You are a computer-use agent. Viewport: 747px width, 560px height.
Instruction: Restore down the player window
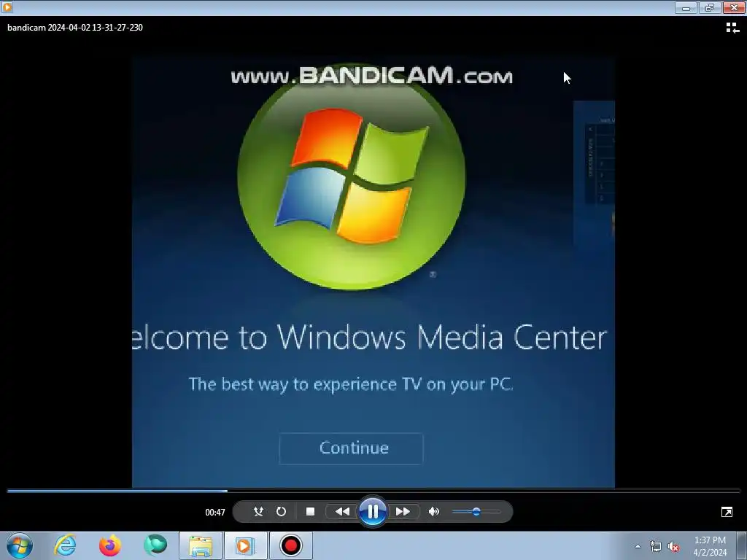tap(710, 7)
